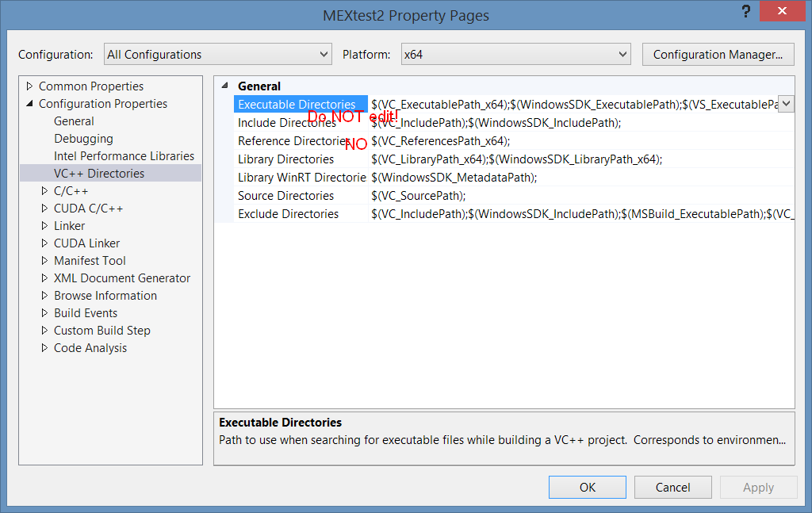Select Manifest Tool tree label
Viewport: 812px width, 513px height.
90,260
